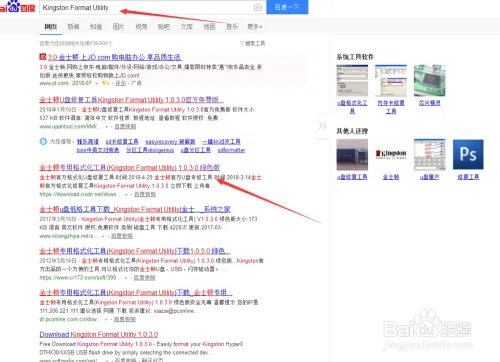Expand the arrow beside the pconline.com.cn URL
This screenshot has width=500, height=362.
click(106, 319)
